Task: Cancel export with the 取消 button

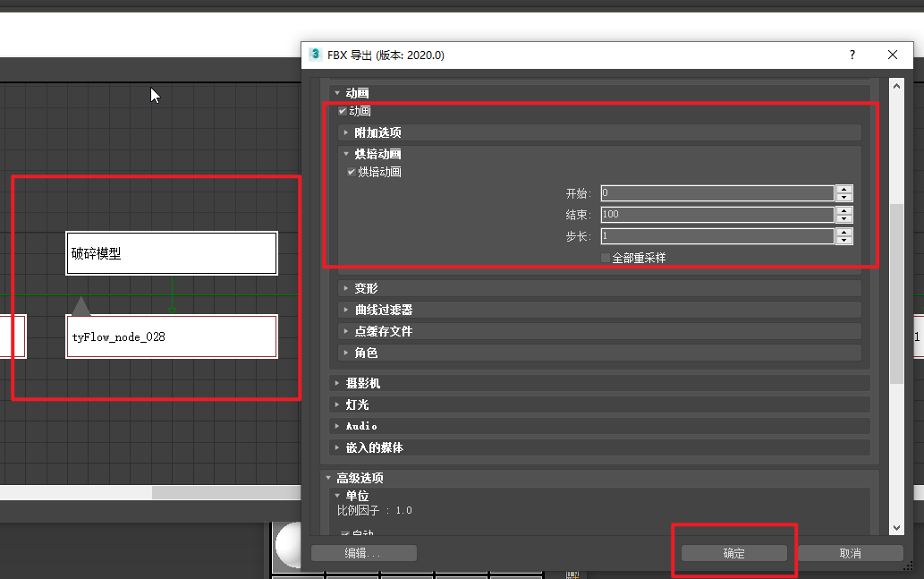Action: tap(851, 553)
